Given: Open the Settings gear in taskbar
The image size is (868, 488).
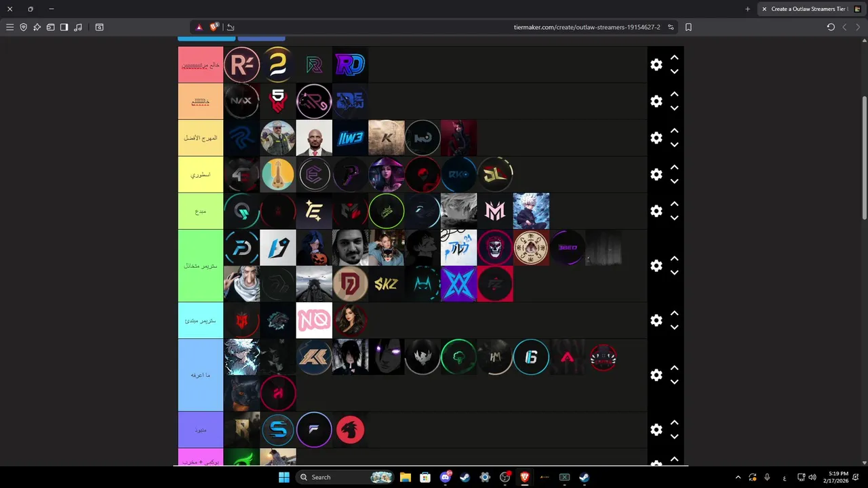Looking at the screenshot, I should (485, 477).
